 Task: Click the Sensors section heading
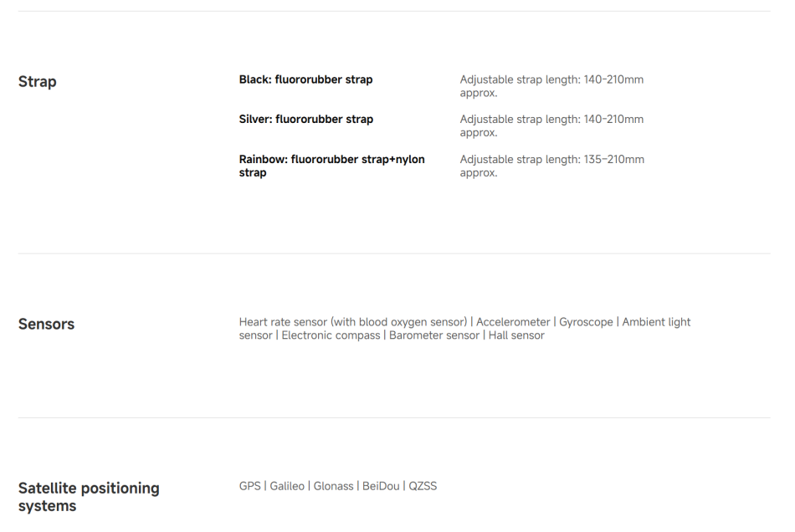pyautogui.click(x=46, y=325)
